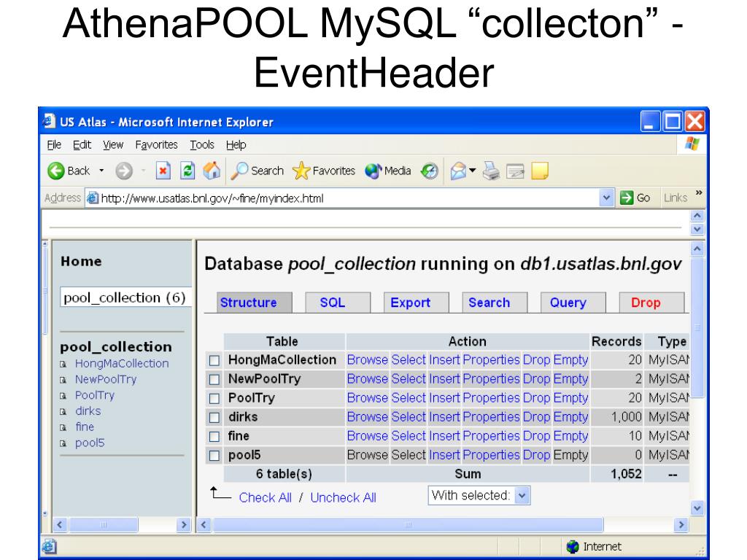Click the Back arrow icon

(56, 171)
